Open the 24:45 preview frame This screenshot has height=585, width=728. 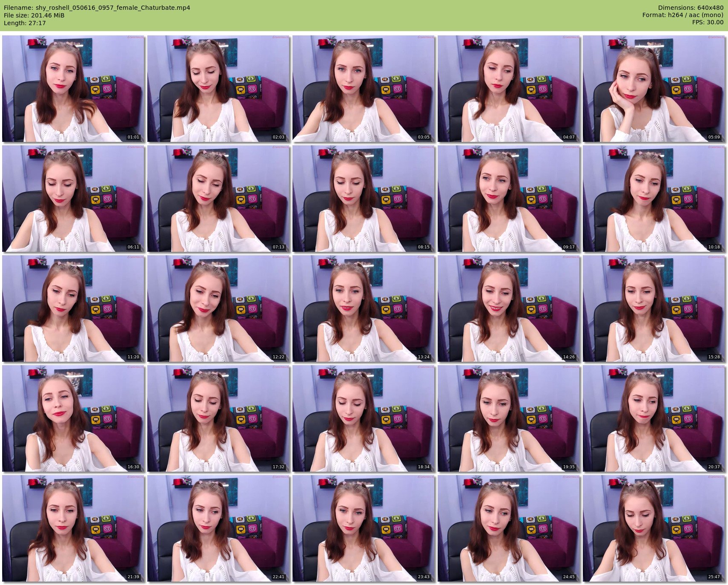click(x=509, y=528)
